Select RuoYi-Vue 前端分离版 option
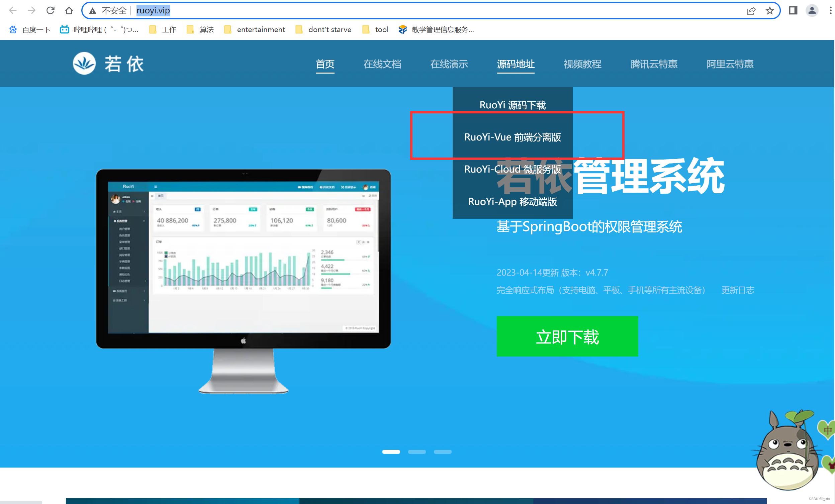 [x=513, y=137]
